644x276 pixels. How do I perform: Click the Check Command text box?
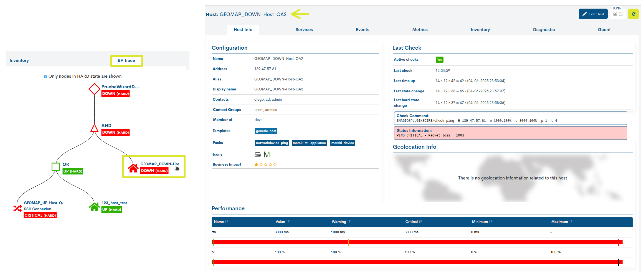(510, 118)
